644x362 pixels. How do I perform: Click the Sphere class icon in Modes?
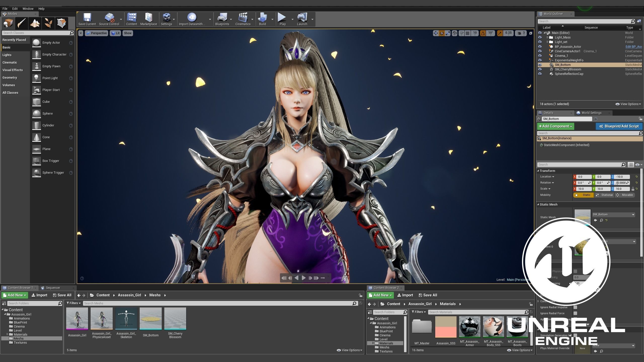[36, 114]
